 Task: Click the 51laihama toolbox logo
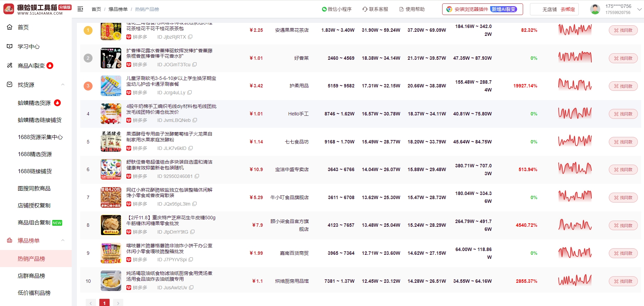point(37,9)
